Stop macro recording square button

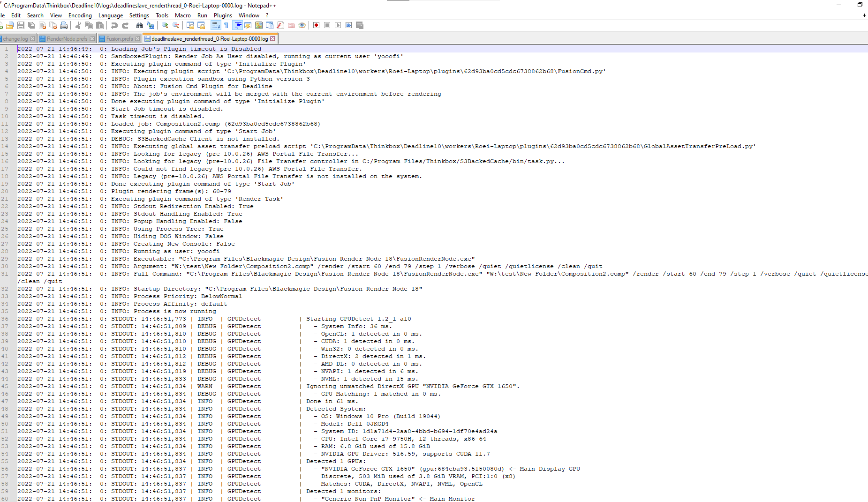[327, 25]
